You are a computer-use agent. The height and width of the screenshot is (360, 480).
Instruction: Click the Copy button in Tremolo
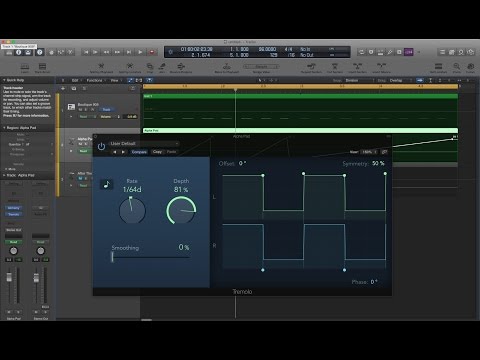tap(157, 152)
